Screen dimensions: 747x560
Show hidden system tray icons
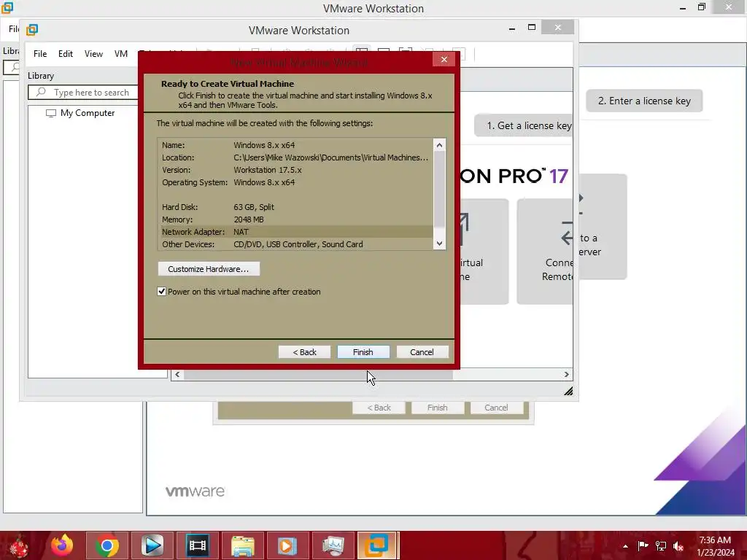click(625, 546)
